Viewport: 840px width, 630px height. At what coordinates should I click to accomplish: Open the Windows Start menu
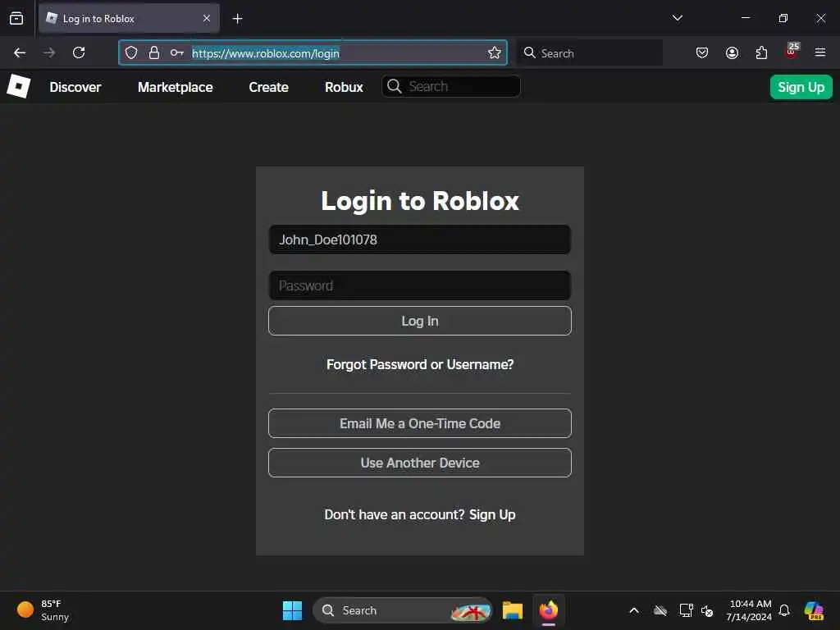coord(292,610)
